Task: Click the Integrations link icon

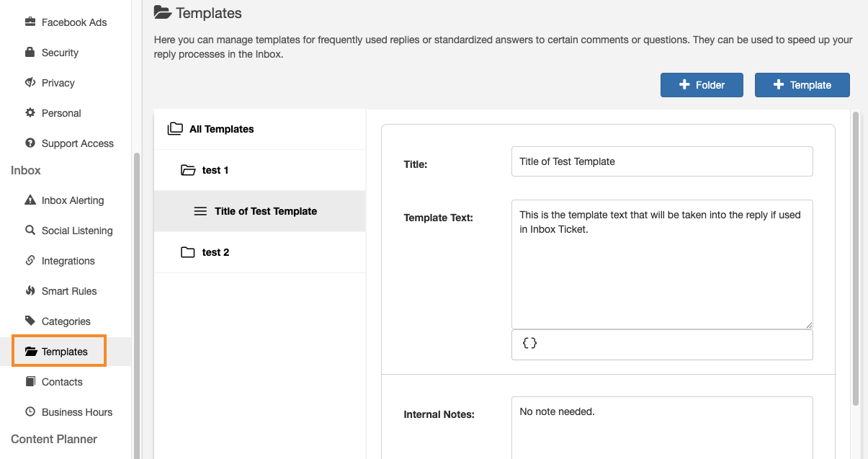Action: (30, 261)
